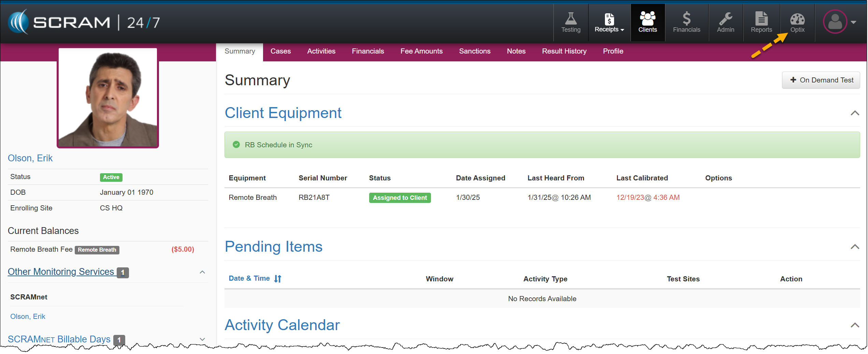Collapse Other Monitoring Services panel

click(x=202, y=272)
